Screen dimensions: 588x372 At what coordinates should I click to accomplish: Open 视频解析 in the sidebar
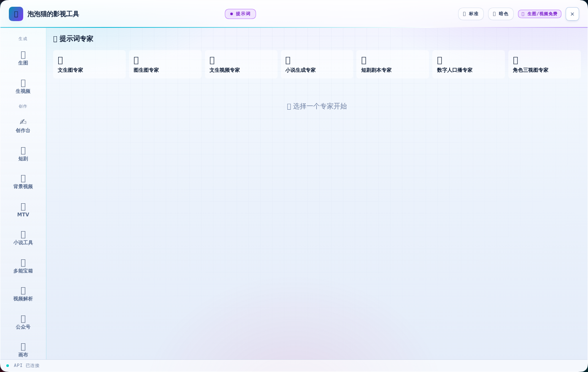pos(23,294)
